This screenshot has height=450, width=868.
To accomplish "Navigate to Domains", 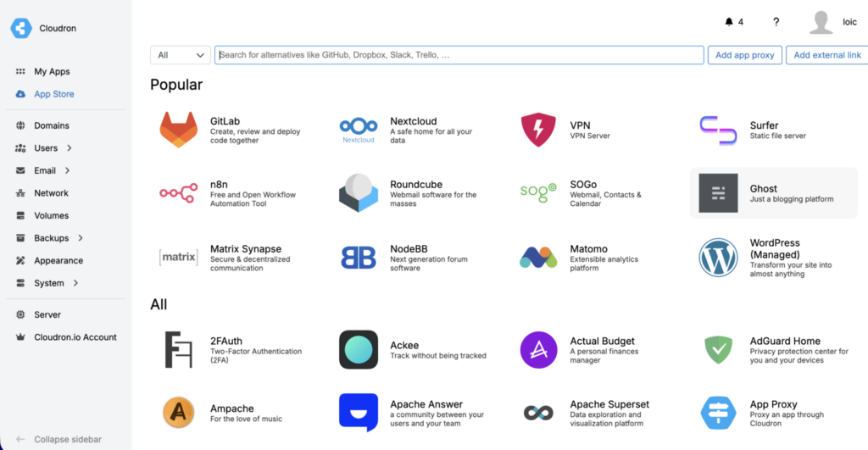I will [x=52, y=125].
